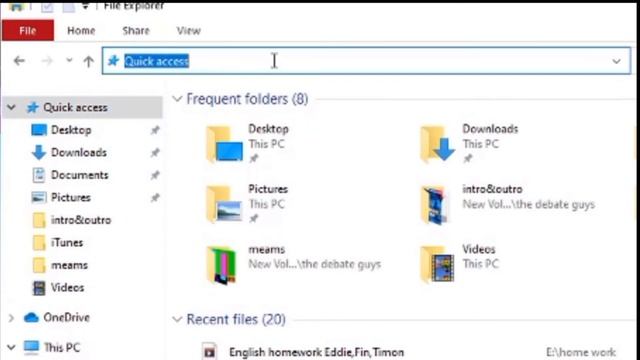This screenshot has height=360, width=640.
Task: Click the Videos label in Frequent folders
Action: pyautogui.click(x=478, y=249)
